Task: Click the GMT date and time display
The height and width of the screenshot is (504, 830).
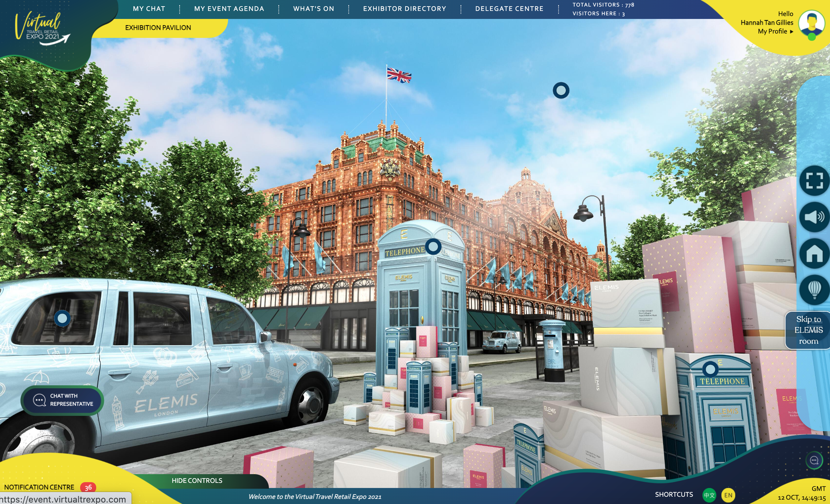Action: (802, 493)
